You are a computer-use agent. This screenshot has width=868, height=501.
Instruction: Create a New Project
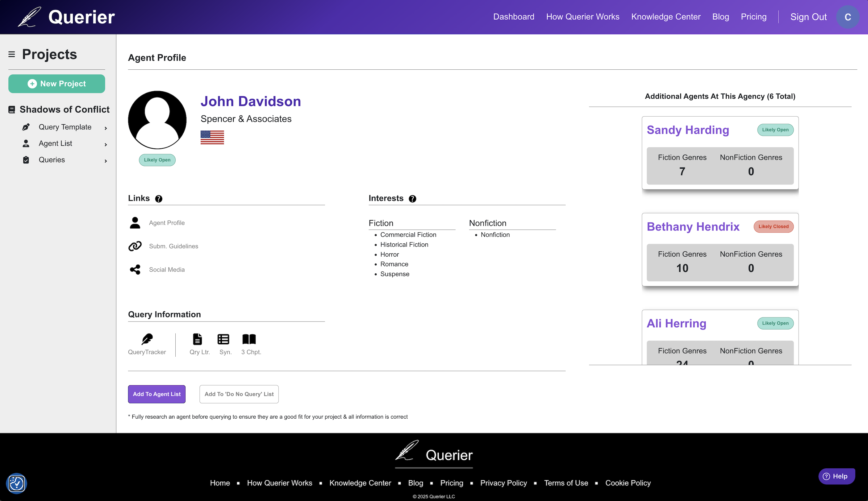click(x=57, y=84)
